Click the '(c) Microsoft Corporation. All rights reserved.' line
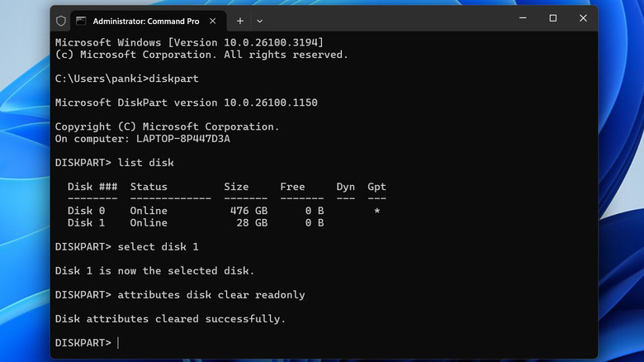 201,55
